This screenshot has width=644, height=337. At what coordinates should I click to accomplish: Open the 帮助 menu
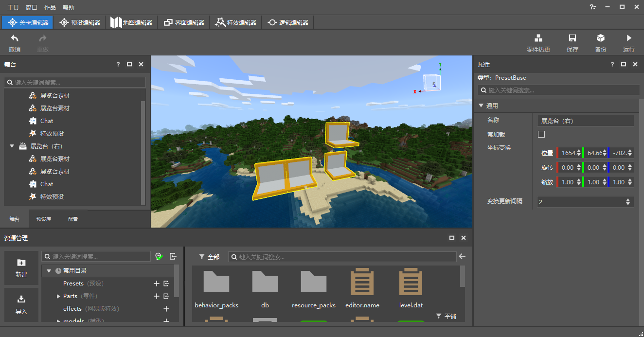[x=69, y=8]
